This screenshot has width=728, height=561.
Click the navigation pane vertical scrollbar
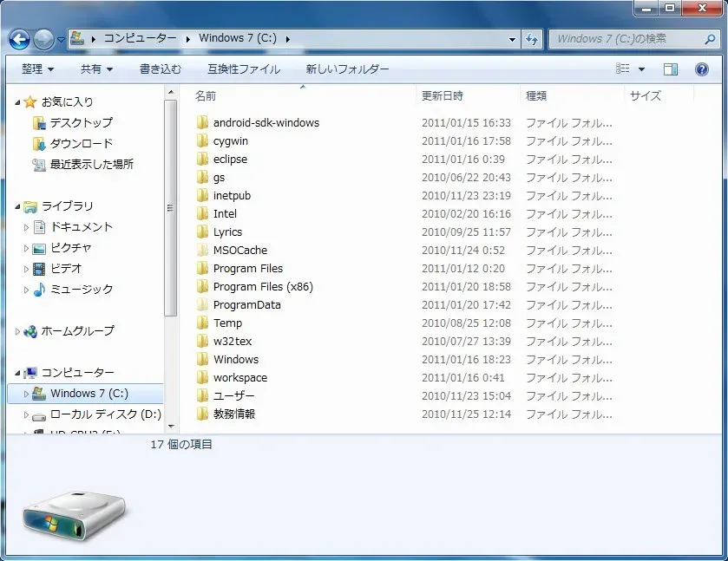170,260
